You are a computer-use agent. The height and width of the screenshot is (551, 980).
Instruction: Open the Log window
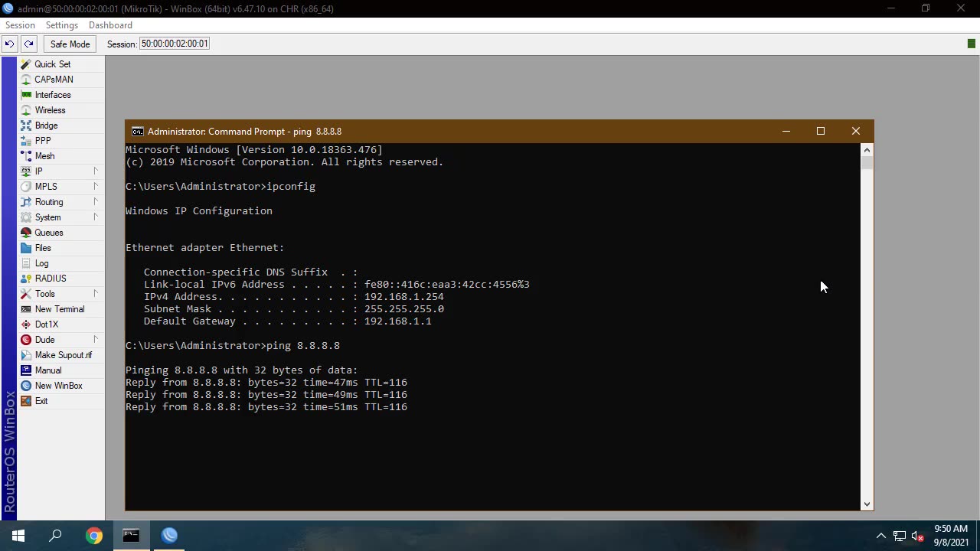pos(41,263)
